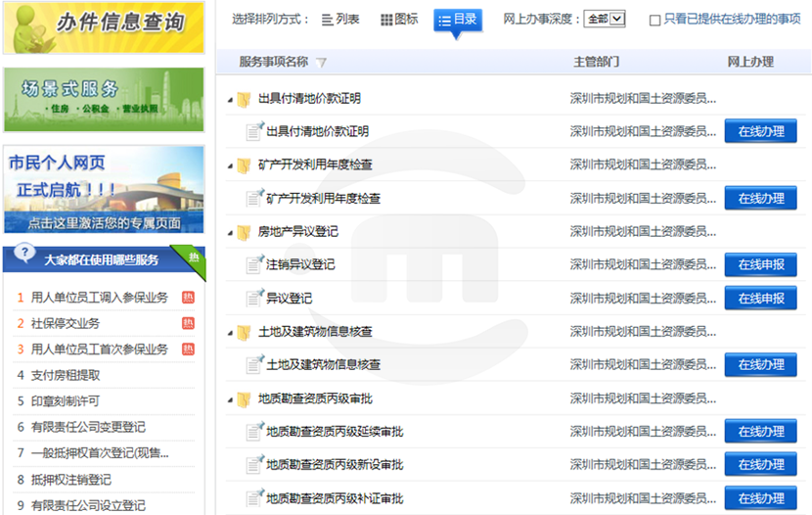Viewport: 812px width, 515px height.
Task: Switch to 图标 view mode
Action: (399, 20)
